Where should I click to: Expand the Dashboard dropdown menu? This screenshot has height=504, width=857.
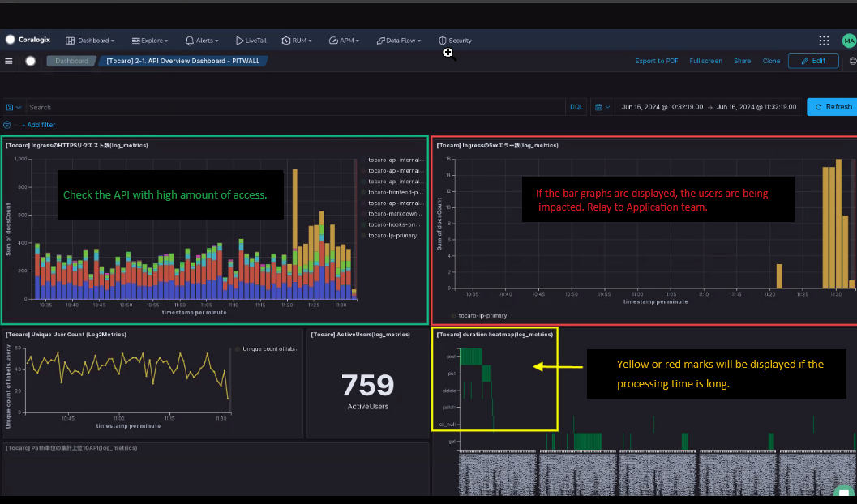click(90, 41)
